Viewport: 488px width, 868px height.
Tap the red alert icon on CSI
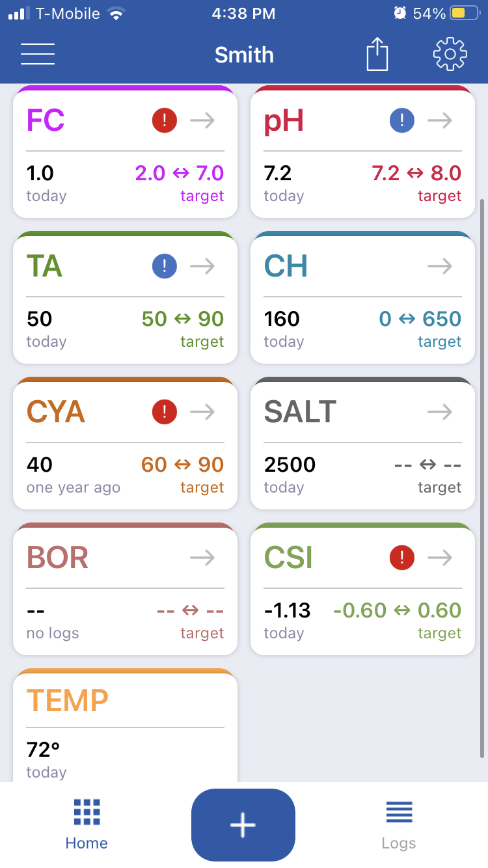[402, 558]
